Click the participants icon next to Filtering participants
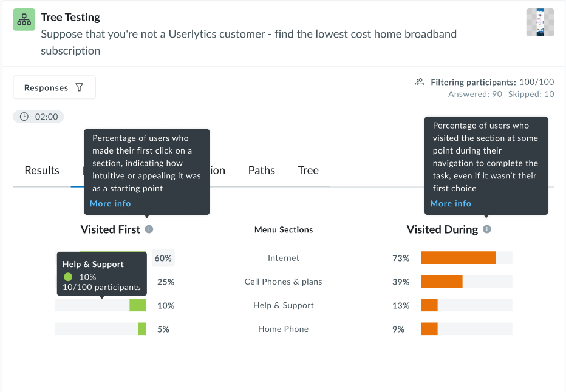 click(420, 82)
